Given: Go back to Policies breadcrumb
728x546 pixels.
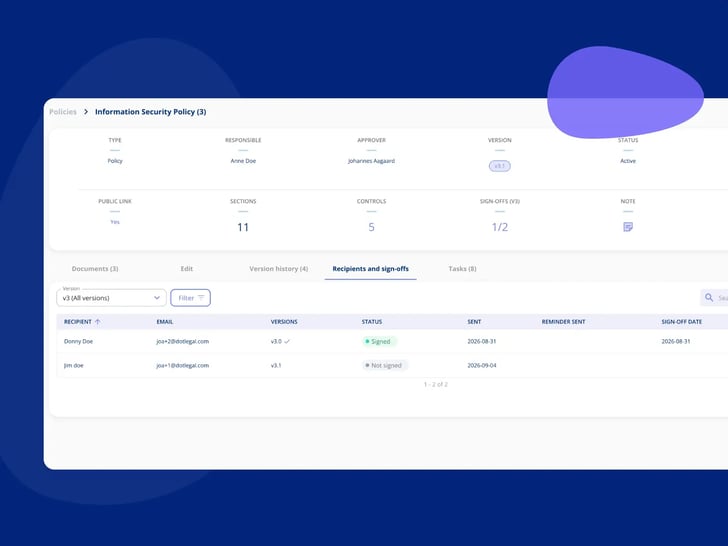Looking at the screenshot, I should pyautogui.click(x=63, y=112).
